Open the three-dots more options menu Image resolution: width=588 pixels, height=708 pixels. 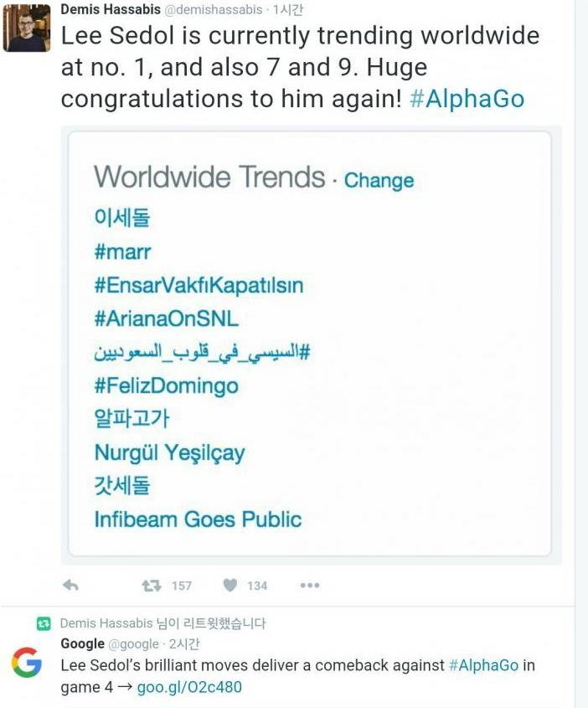click(309, 586)
